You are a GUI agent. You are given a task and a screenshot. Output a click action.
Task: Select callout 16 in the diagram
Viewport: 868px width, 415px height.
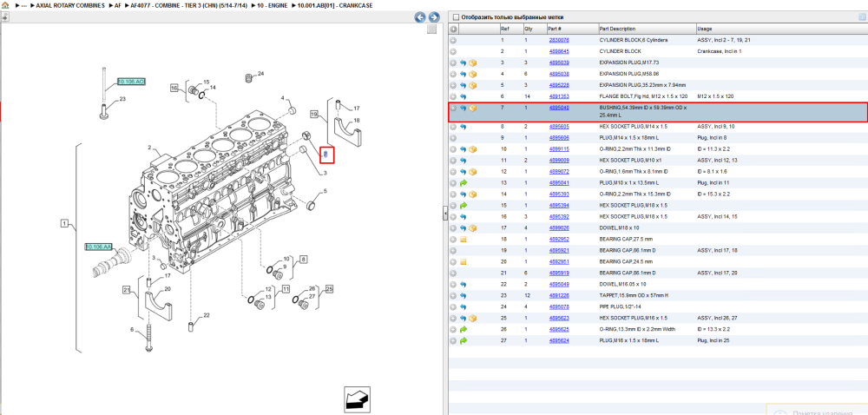pyautogui.click(x=174, y=88)
